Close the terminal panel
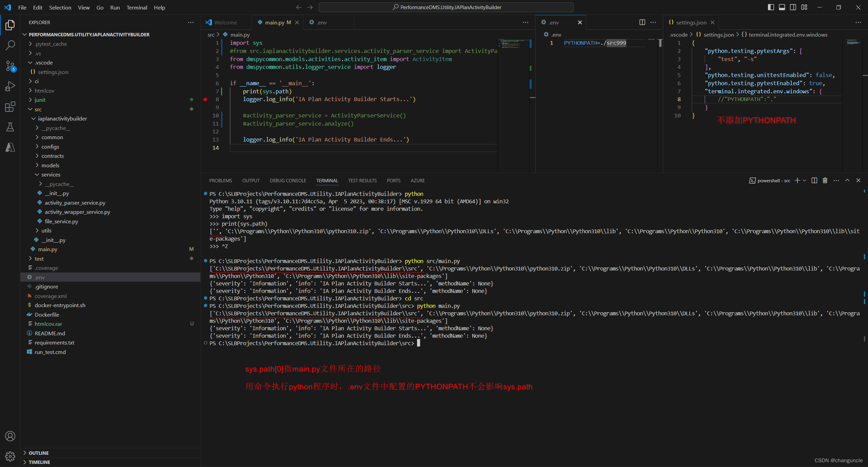This screenshot has height=467, width=868. 858,181
